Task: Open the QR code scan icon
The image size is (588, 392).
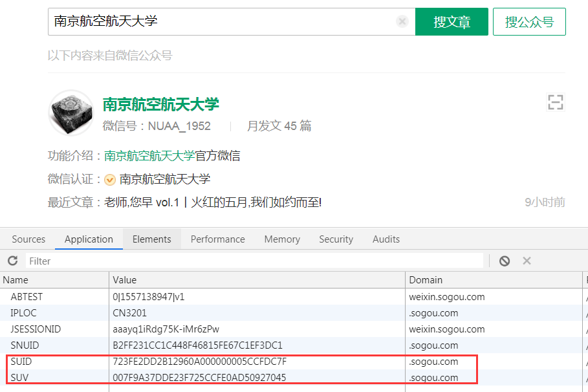Action: (556, 102)
